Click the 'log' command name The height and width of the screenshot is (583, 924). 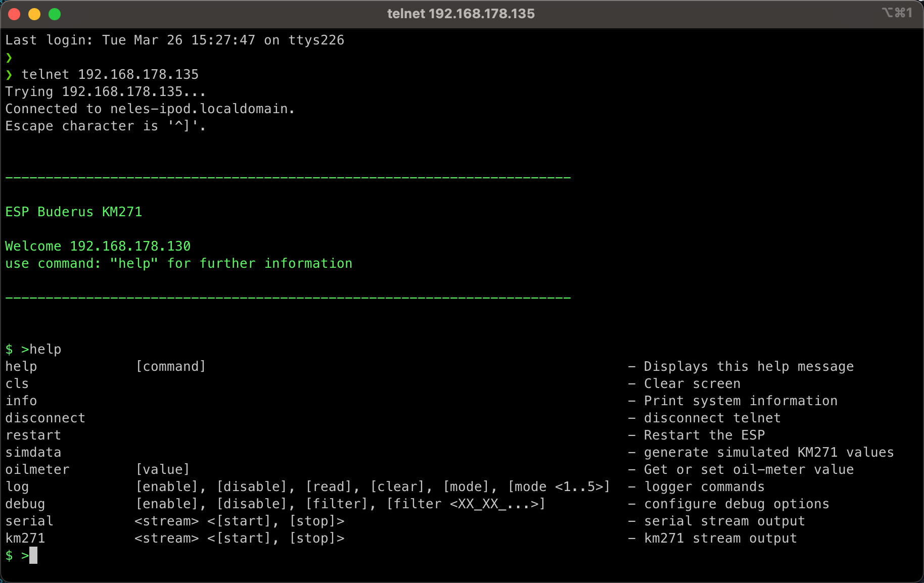[x=17, y=487]
